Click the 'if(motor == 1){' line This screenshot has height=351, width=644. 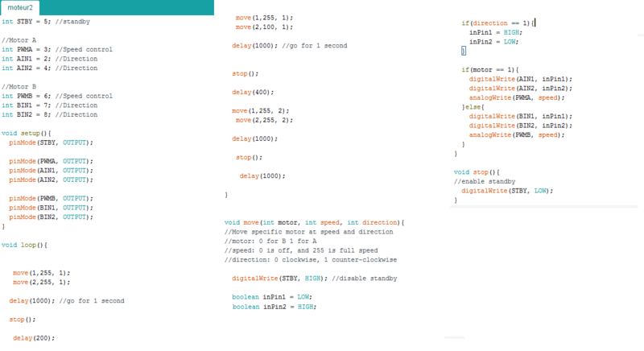[490, 70]
